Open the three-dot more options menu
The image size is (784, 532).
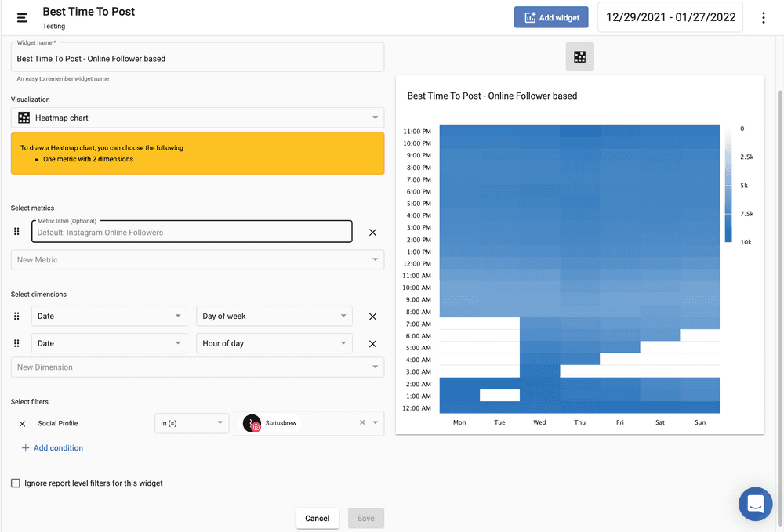(x=764, y=17)
